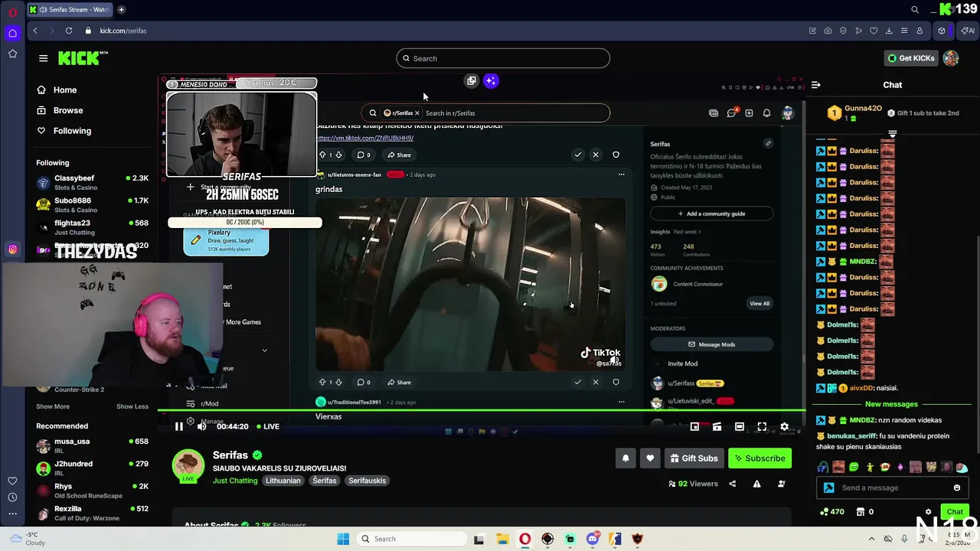The height and width of the screenshot is (551, 980).
Task: Select the Serifauskis tag
Action: pyautogui.click(x=367, y=481)
